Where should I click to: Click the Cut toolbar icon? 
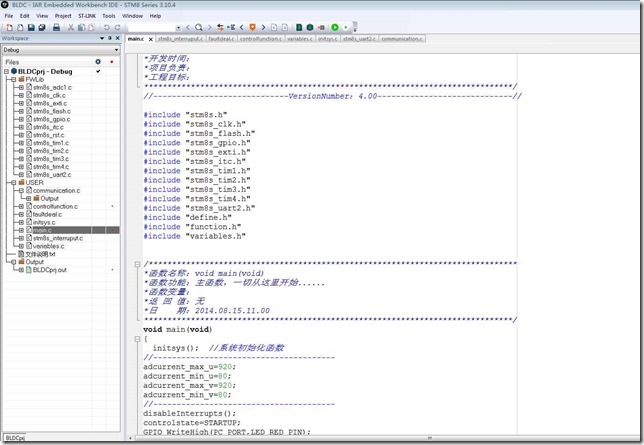(71, 28)
